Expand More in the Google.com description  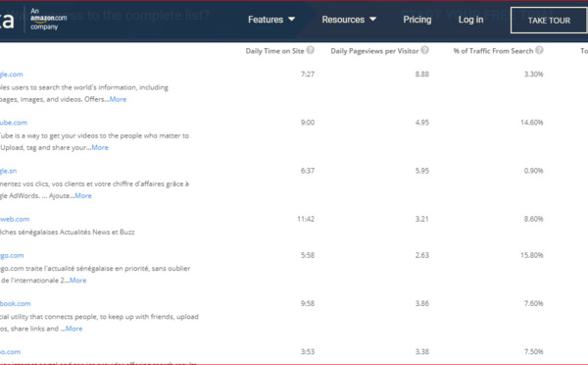[119, 99]
